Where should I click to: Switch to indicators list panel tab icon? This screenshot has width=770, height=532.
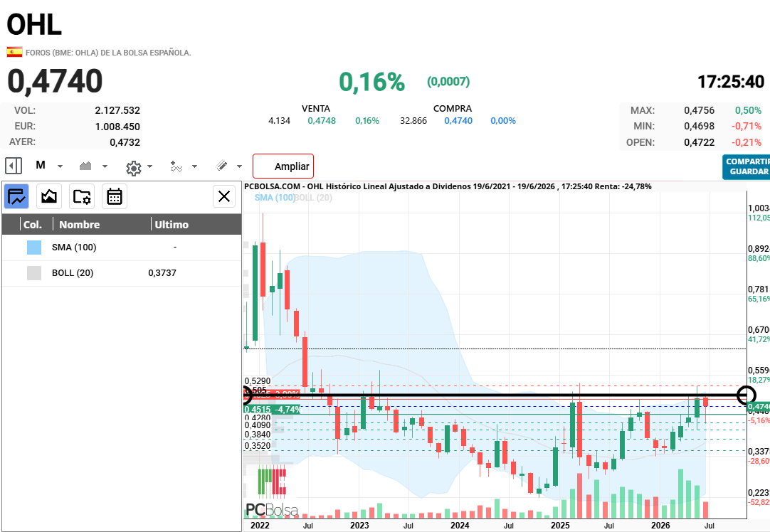(x=16, y=197)
